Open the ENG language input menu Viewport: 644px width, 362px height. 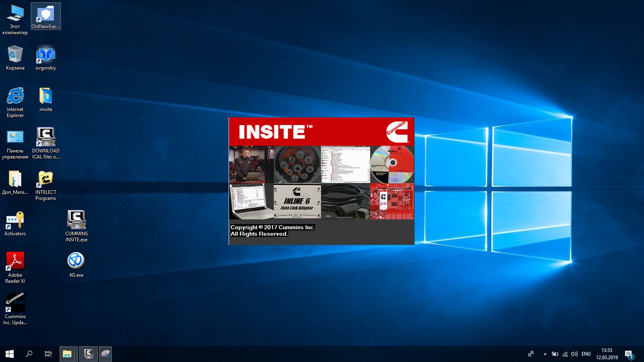point(586,354)
